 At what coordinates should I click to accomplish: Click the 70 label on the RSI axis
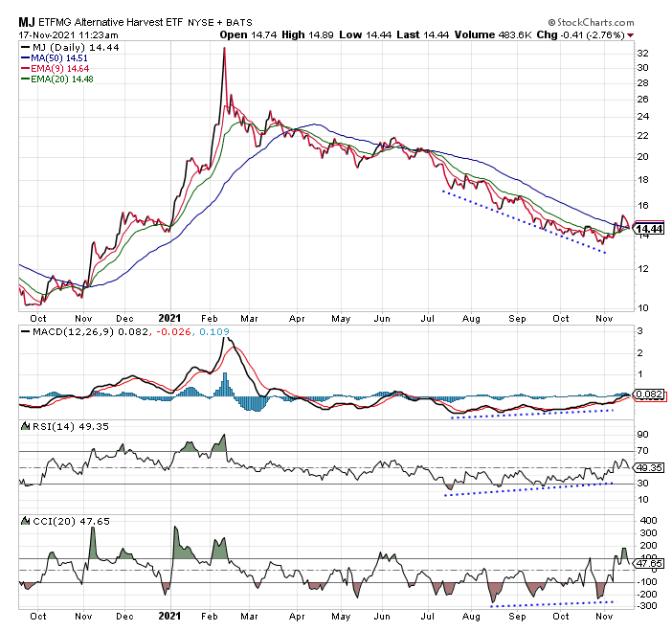tap(643, 451)
